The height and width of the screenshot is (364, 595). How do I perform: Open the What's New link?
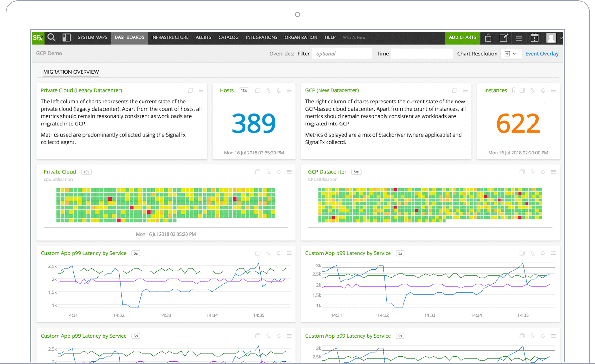(x=354, y=37)
